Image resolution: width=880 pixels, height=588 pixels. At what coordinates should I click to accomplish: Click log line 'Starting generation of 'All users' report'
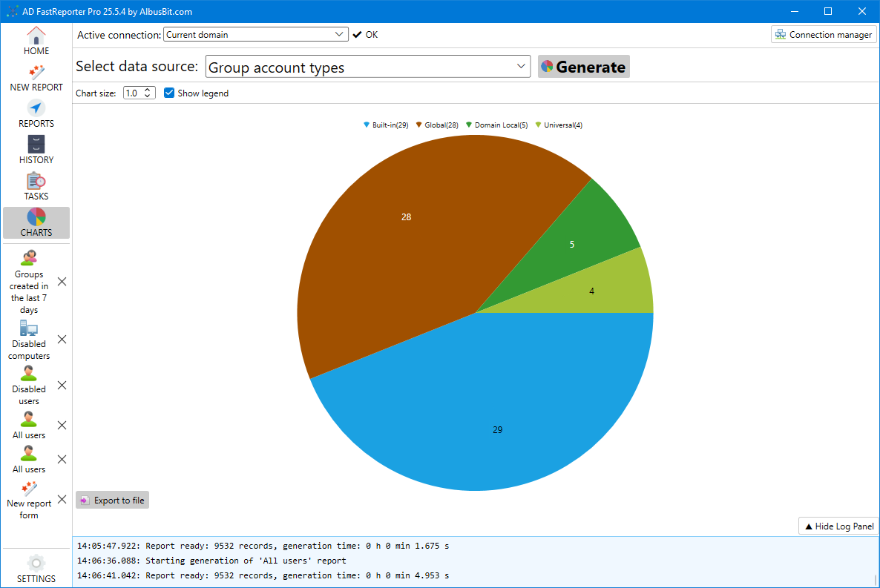[x=246, y=561]
